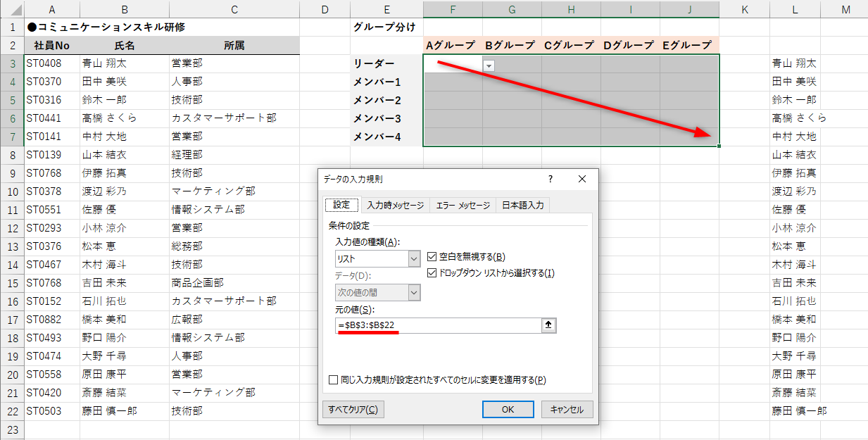
Task: Disable ドロップダウン リストから選択する option
Action: click(430, 275)
